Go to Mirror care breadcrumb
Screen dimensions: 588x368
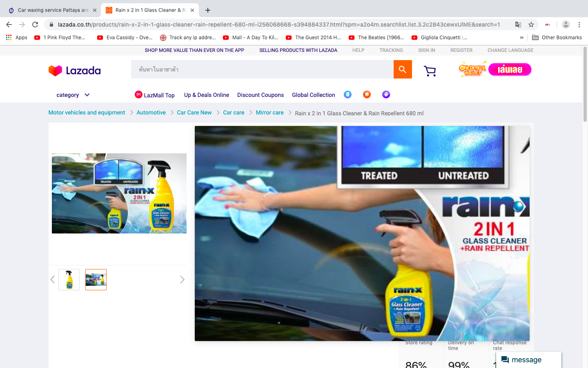point(269,112)
